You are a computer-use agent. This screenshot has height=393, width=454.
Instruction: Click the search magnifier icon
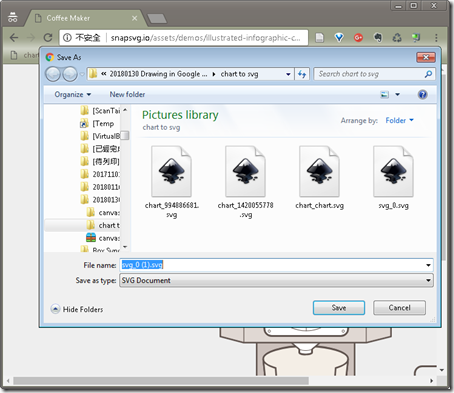[428, 74]
